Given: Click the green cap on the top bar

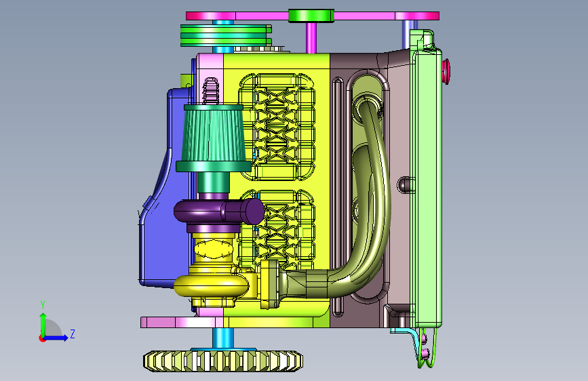Looking at the screenshot, I should coord(311,16).
